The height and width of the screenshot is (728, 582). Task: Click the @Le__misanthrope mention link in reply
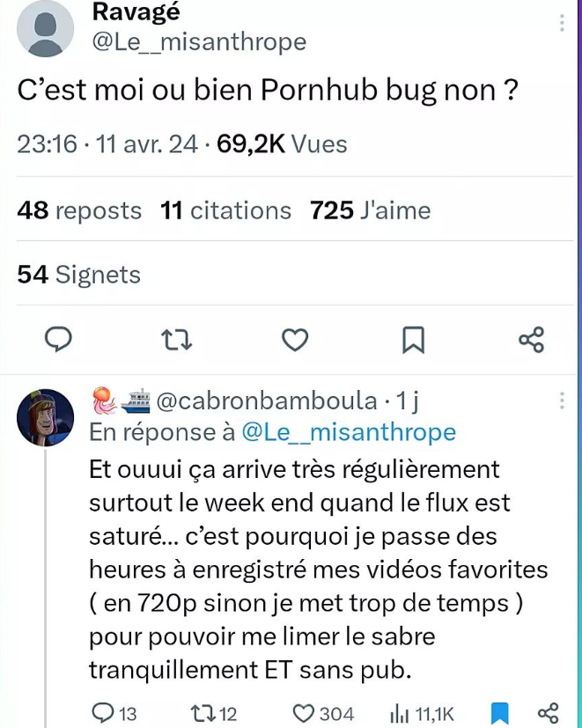(348, 432)
